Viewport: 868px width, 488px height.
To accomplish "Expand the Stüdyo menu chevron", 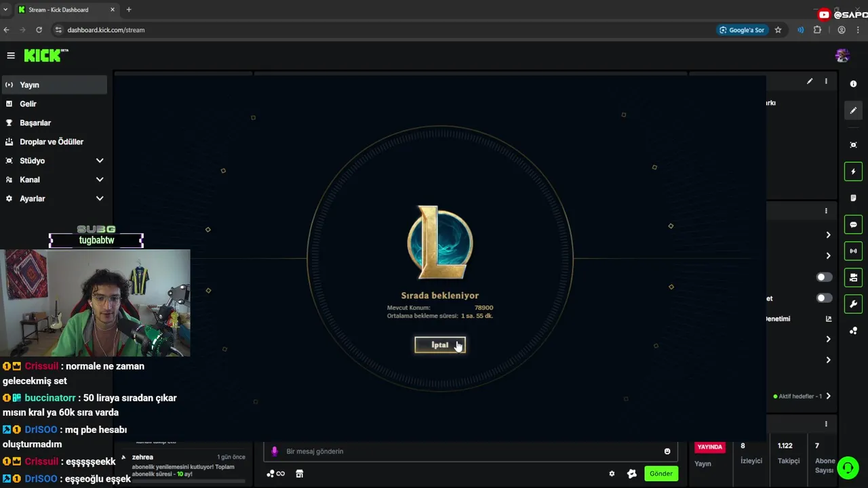I will coord(100,161).
